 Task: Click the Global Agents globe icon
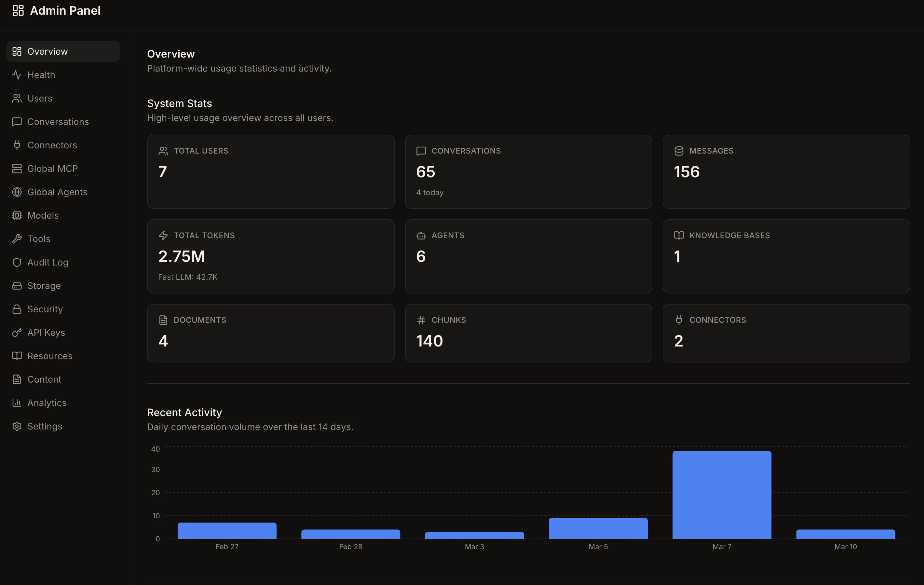point(17,192)
